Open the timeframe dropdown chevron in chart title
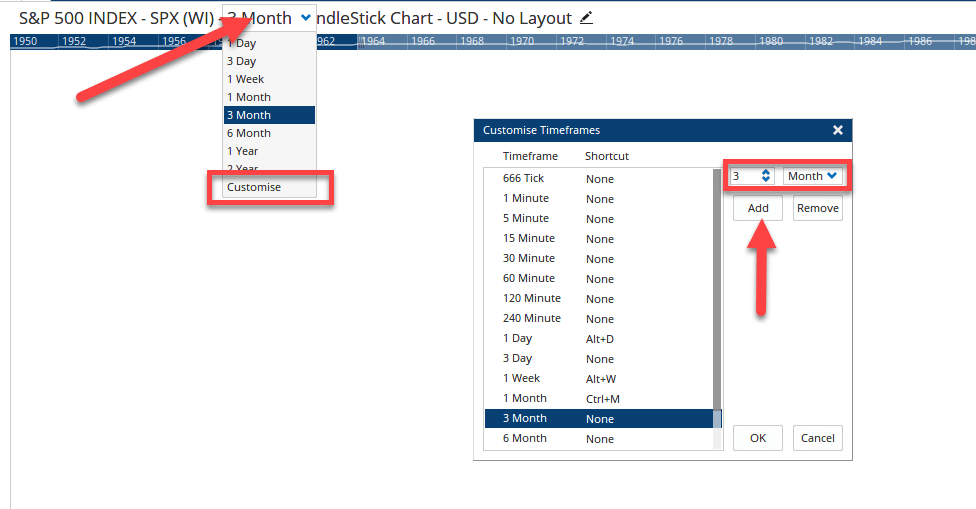The height and width of the screenshot is (509, 976). tap(306, 17)
